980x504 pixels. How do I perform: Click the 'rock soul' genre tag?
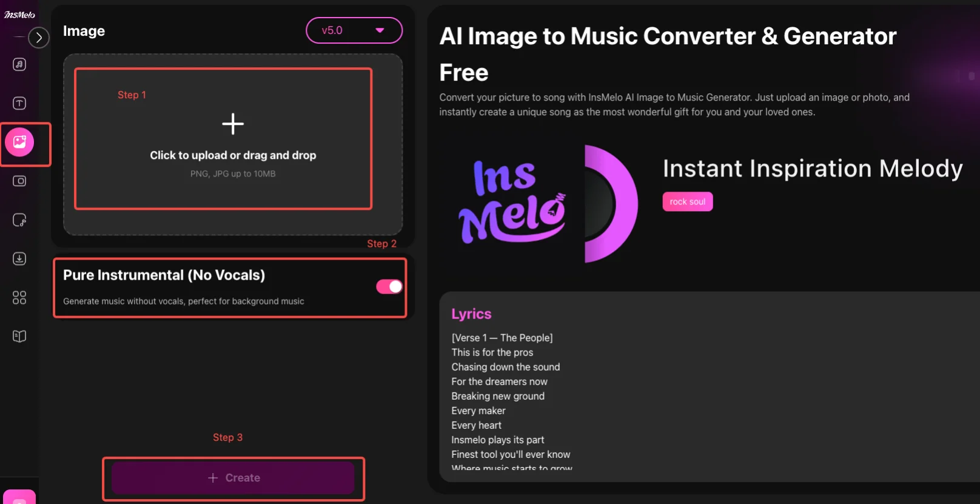coord(687,202)
